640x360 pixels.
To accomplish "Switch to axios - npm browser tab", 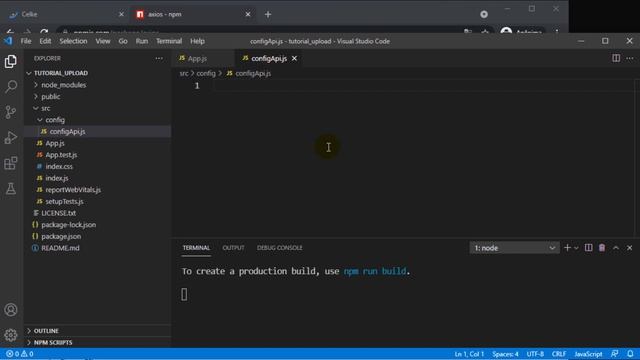I will tap(192, 14).
